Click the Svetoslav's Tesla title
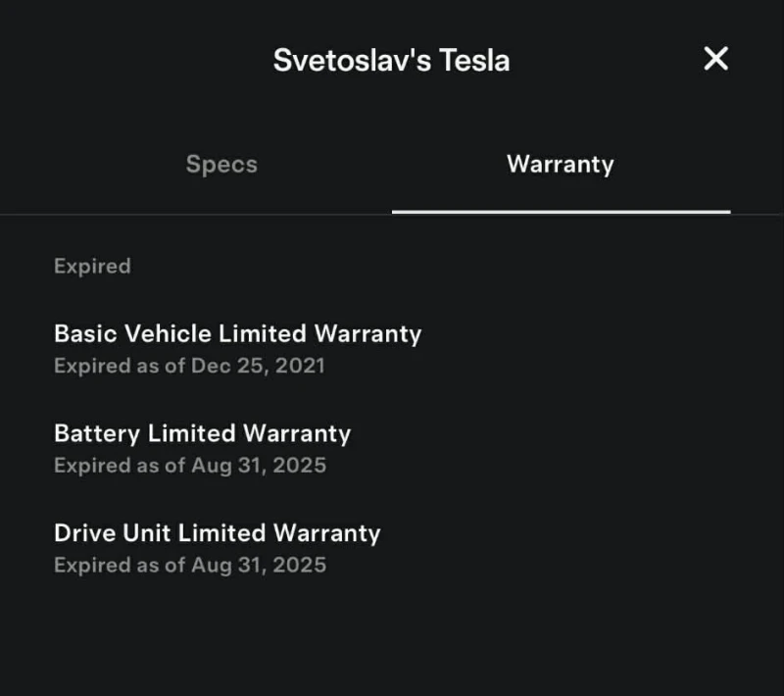 [x=392, y=59]
